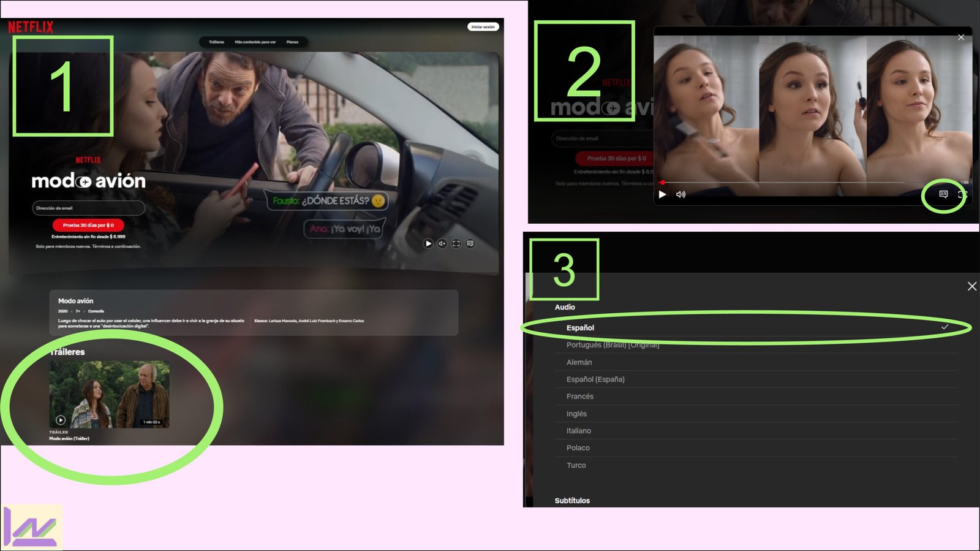Click the 'Comedia' genre label

click(96, 311)
